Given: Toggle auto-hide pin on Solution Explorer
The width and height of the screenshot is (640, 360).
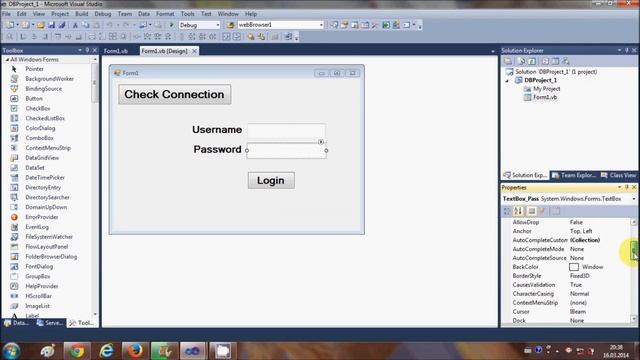Looking at the screenshot, I should coord(627,50).
